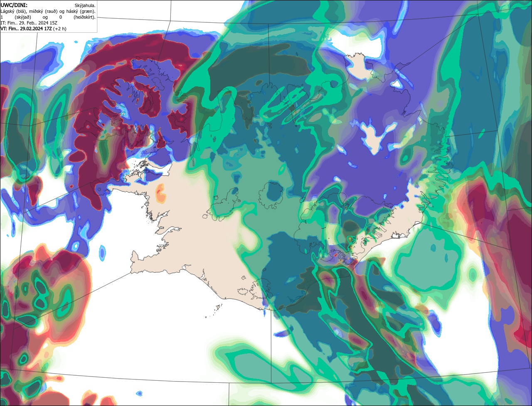Click '(skýjað)' in the legend
The width and height of the screenshot is (532, 406).
click(23, 17)
